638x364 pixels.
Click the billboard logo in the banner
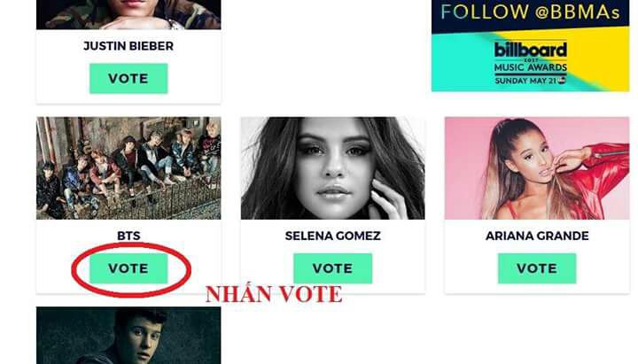(531, 50)
